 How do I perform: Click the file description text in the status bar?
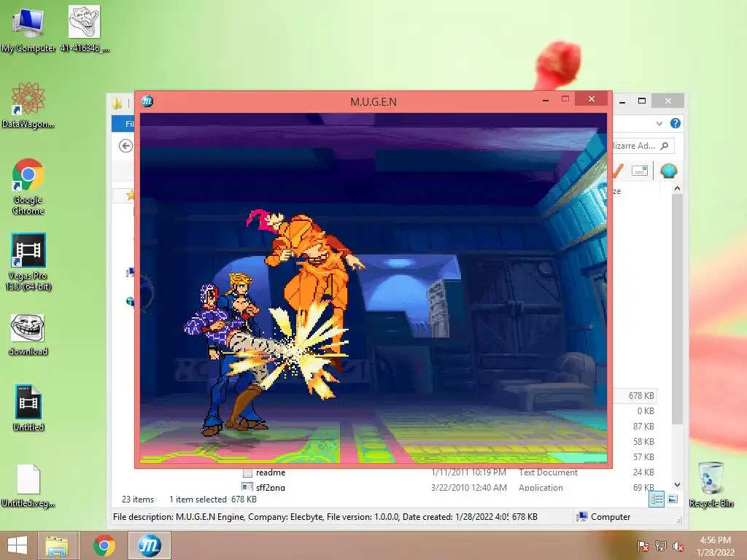311,517
